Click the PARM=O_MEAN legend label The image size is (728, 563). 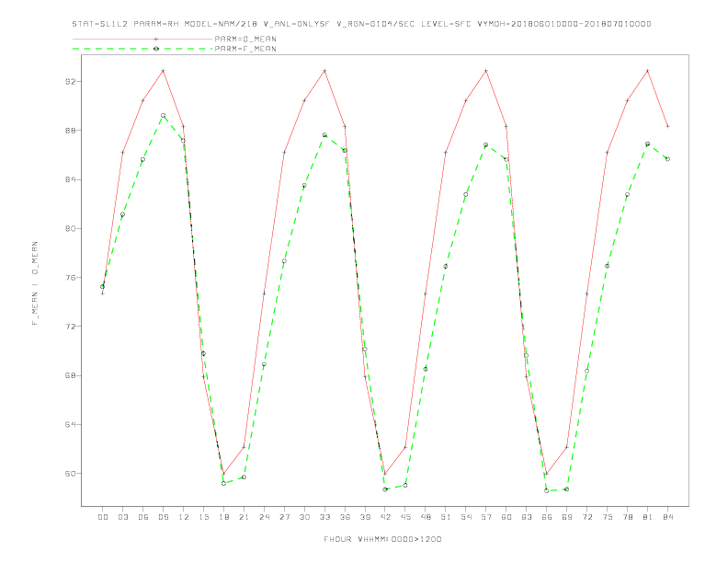point(245,39)
